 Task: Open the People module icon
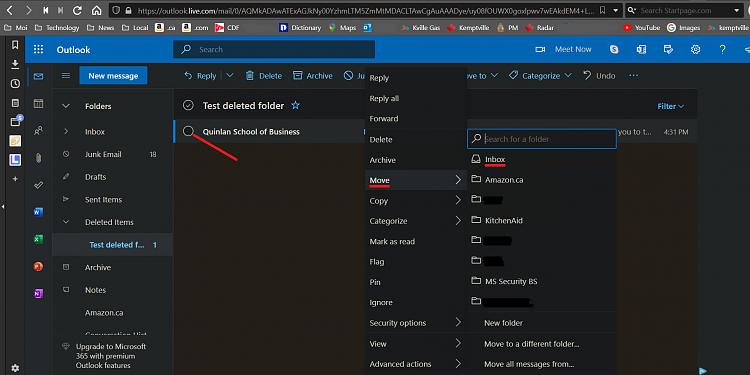click(38, 131)
